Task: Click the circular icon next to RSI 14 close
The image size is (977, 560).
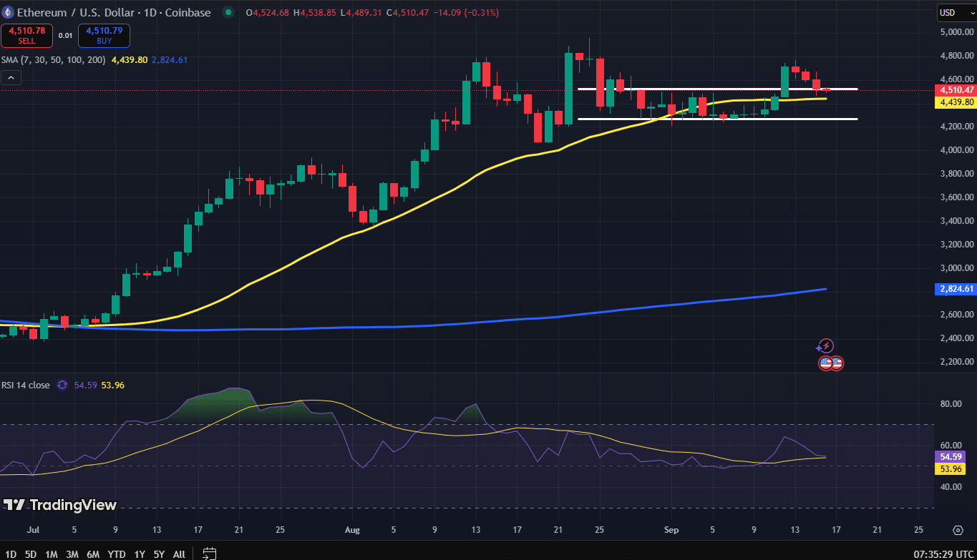Action: tap(62, 385)
